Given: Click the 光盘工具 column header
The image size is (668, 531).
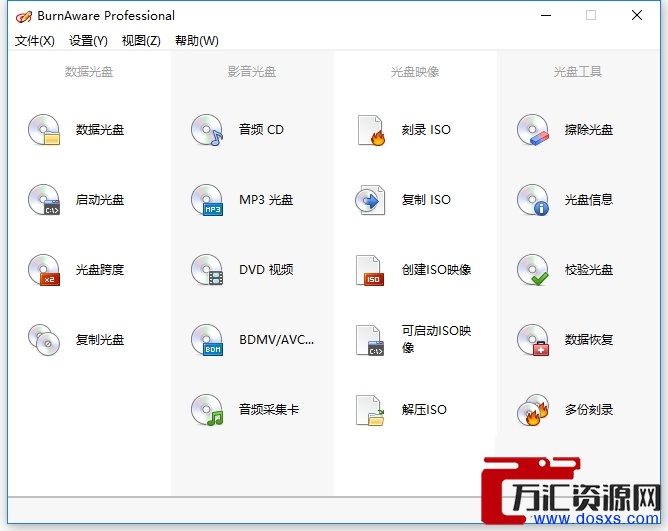Looking at the screenshot, I should [578, 72].
